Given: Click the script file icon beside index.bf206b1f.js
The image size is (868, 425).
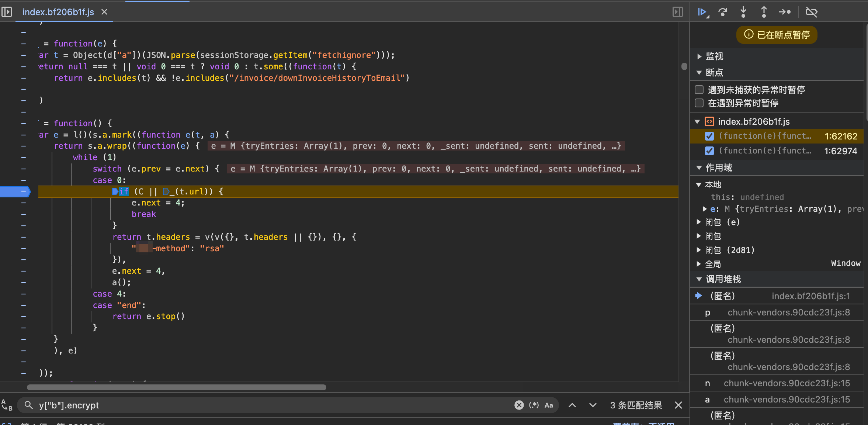Looking at the screenshot, I should tap(709, 121).
